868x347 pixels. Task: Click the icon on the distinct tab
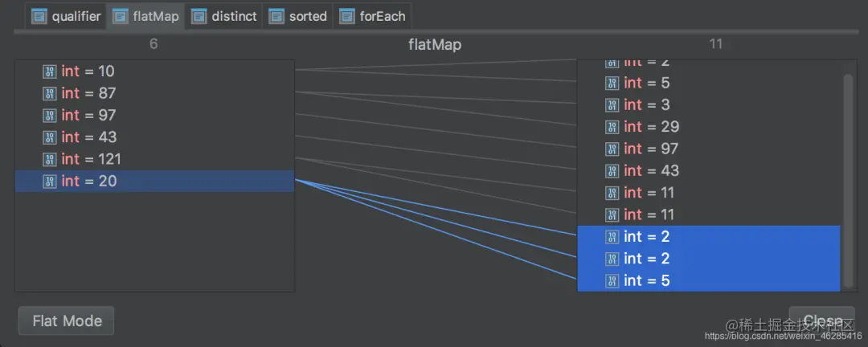pos(199,17)
